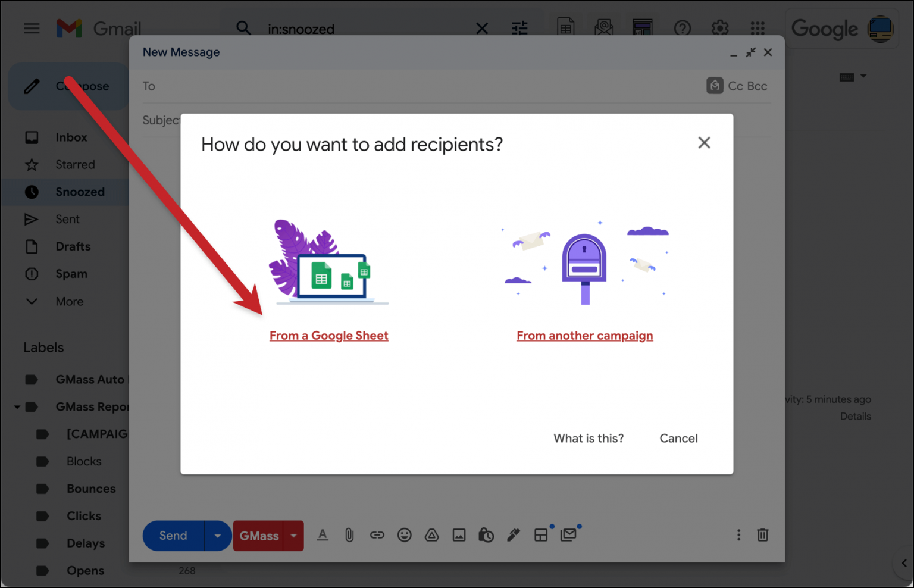This screenshot has width=914, height=588.
Task: Insert link icon in compose toolbar
Action: tap(377, 535)
